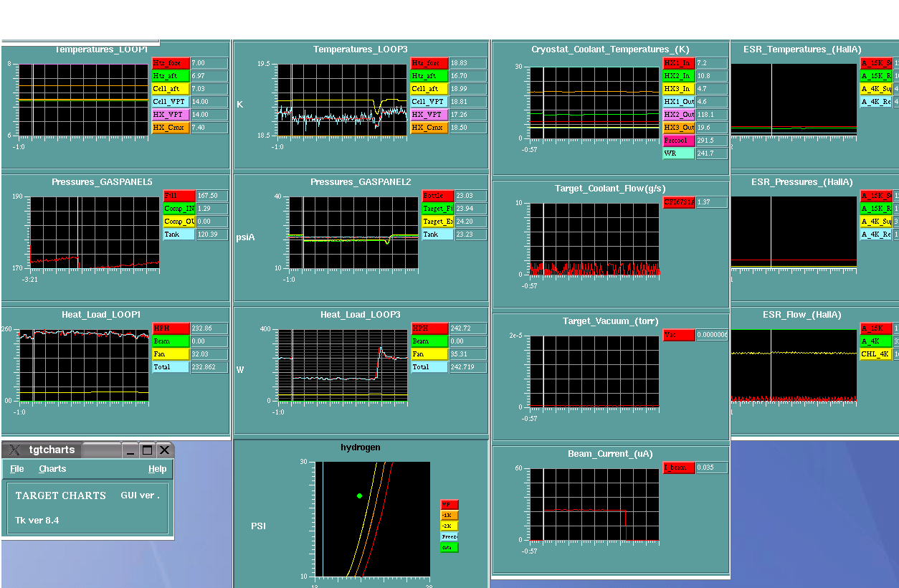The height and width of the screenshot is (588, 899).
Task: Click the Precool legend button
Action: (x=679, y=141)
